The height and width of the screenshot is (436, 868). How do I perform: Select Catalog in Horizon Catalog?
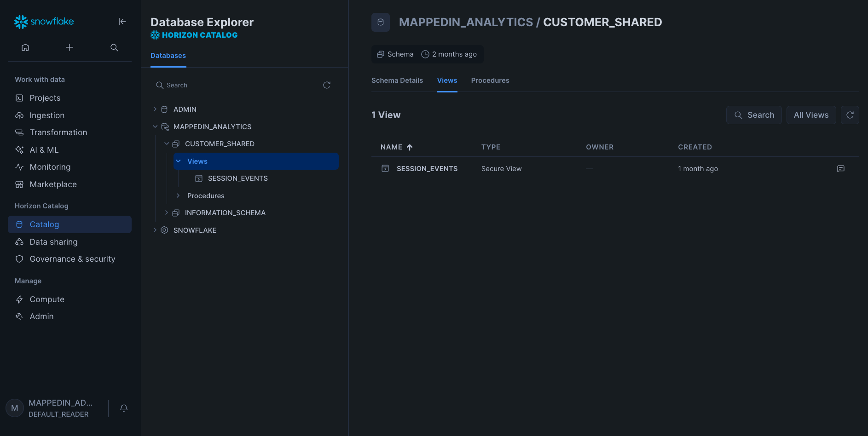(x=69, y=224)
